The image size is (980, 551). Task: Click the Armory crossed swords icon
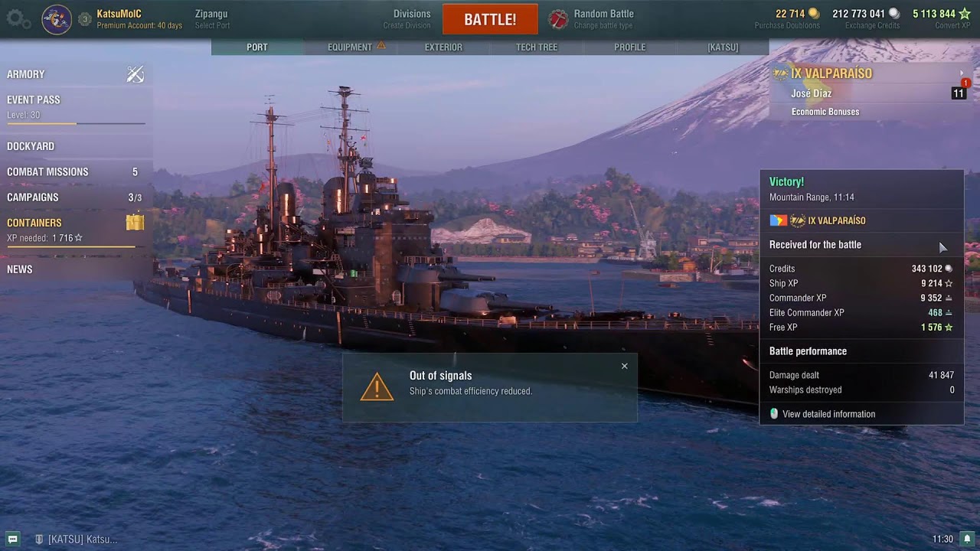136,74
